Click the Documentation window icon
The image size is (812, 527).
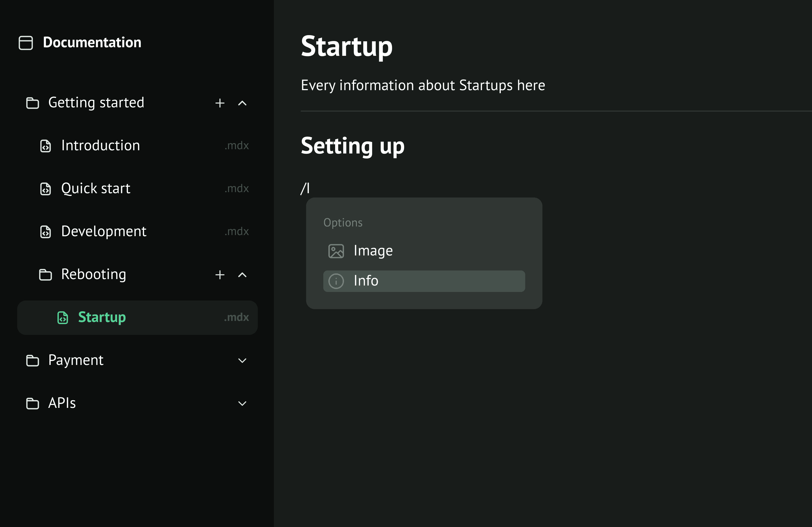pos(26,43)
